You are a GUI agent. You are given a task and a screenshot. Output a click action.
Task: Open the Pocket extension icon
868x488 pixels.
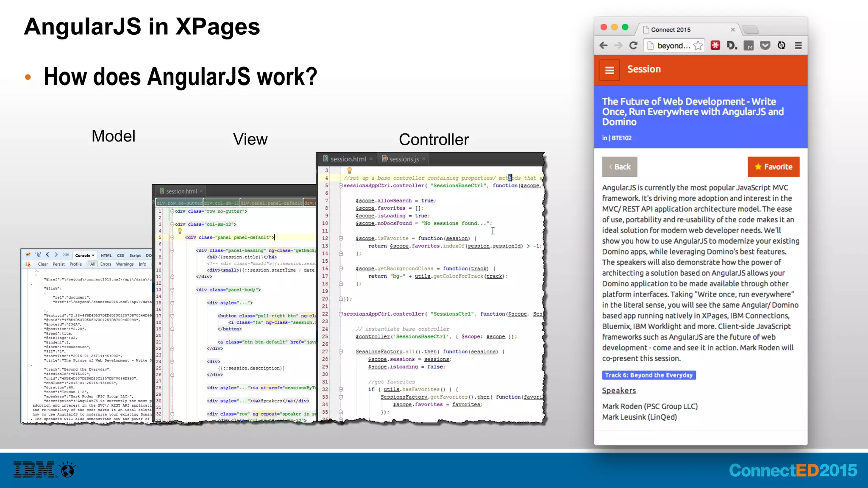point(765,45)
